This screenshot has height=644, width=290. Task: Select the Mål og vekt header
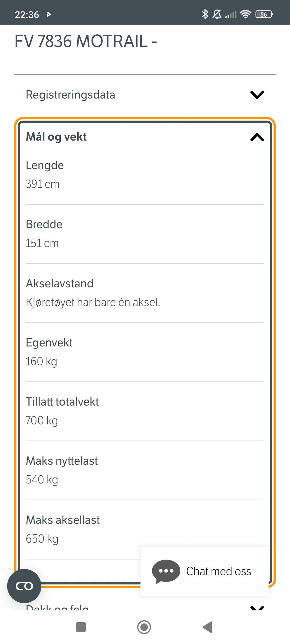tap(56, 137)
